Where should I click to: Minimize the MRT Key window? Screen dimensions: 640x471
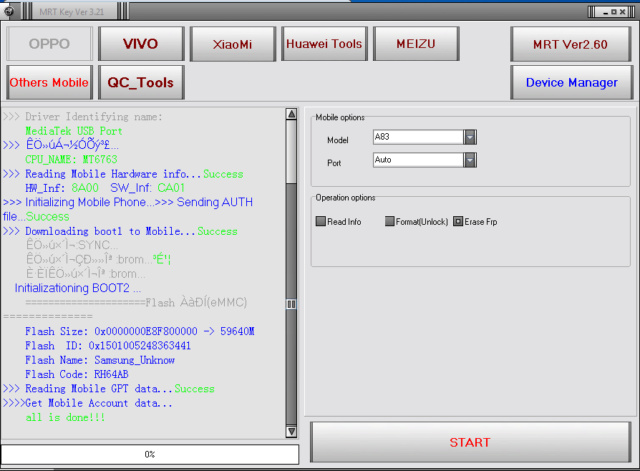pyautogui.click(x=605, y=12)
